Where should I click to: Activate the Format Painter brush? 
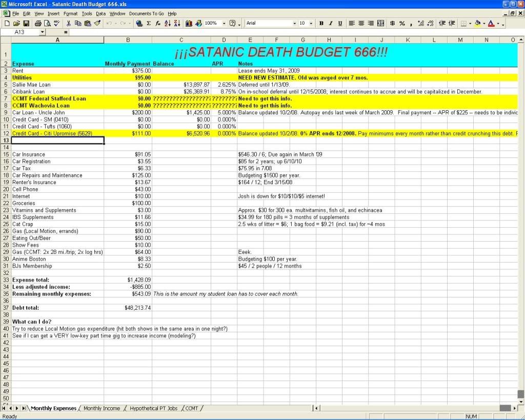coord(97,24)
